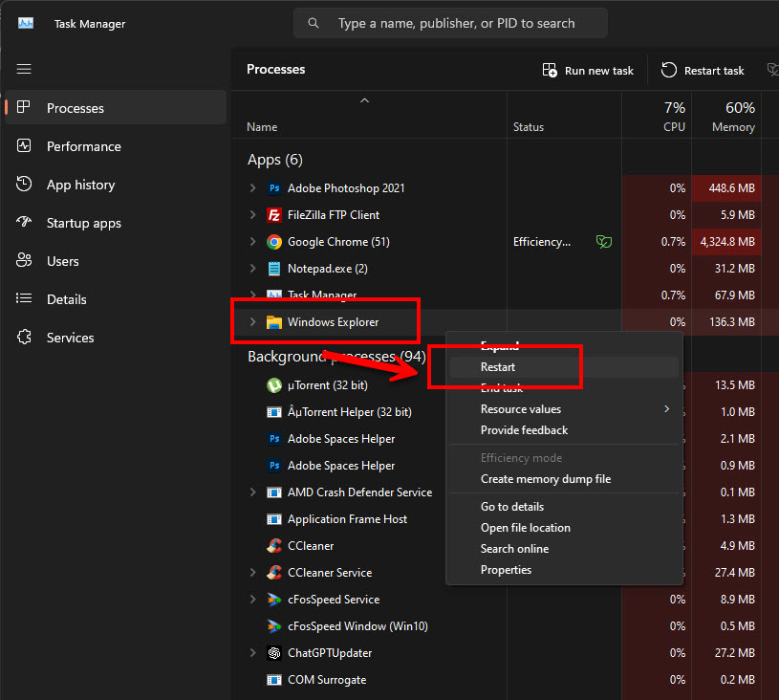This screenshot has height=700, width=779.
Task: Click the AMD Crash Defender Service icon
Action: click(x=274, y=492)
